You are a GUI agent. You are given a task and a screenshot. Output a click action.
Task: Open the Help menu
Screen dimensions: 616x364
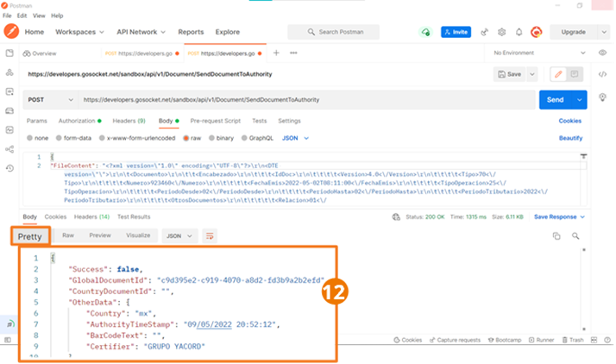57,16
